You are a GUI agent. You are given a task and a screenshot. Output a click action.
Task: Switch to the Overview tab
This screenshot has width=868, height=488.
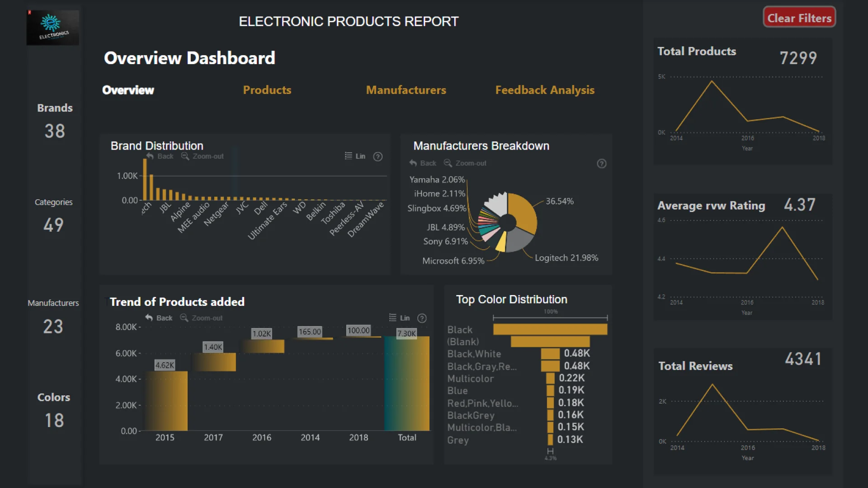[x=128, y=90]
